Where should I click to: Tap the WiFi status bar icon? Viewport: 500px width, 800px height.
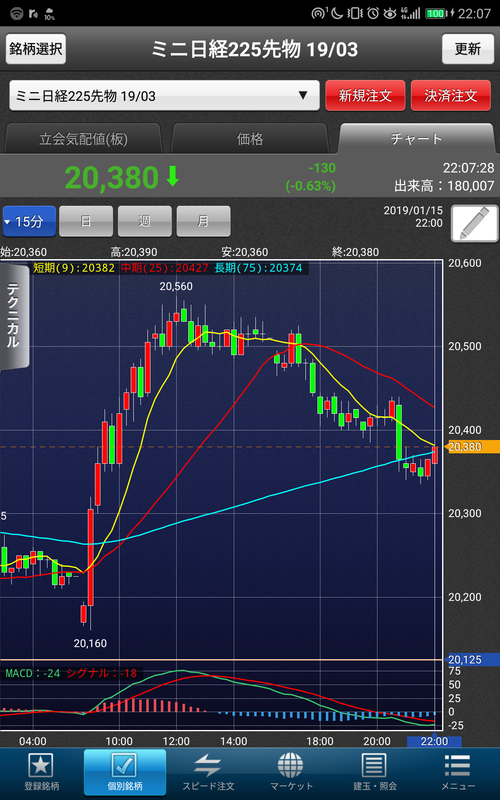(x=17, y=13)
